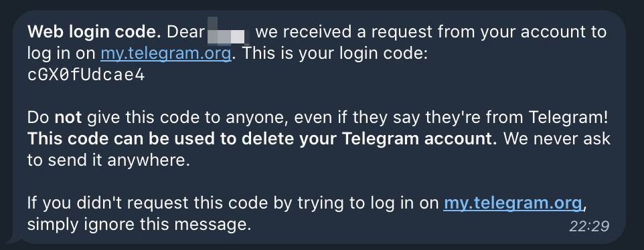Click the "to send it anywhere." line
This screenshot has width=644, height=250.
pos(108,160)
